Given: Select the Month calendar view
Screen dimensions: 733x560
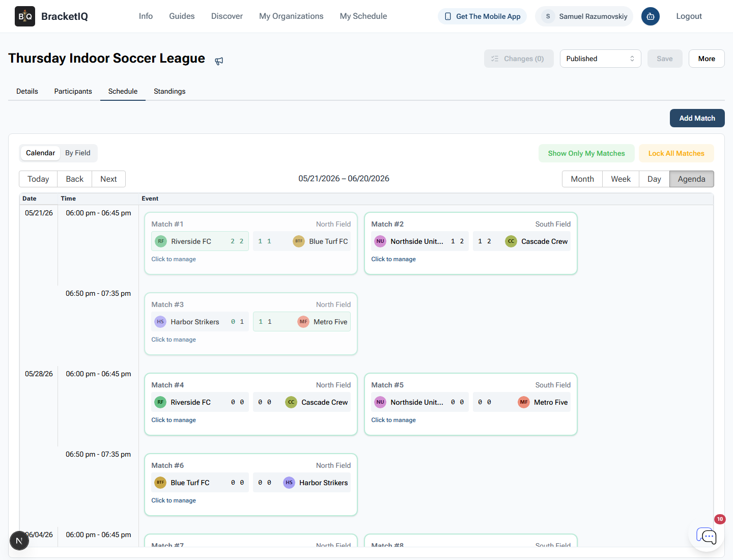Looking at the screenshot, I should tap(582, 179).
